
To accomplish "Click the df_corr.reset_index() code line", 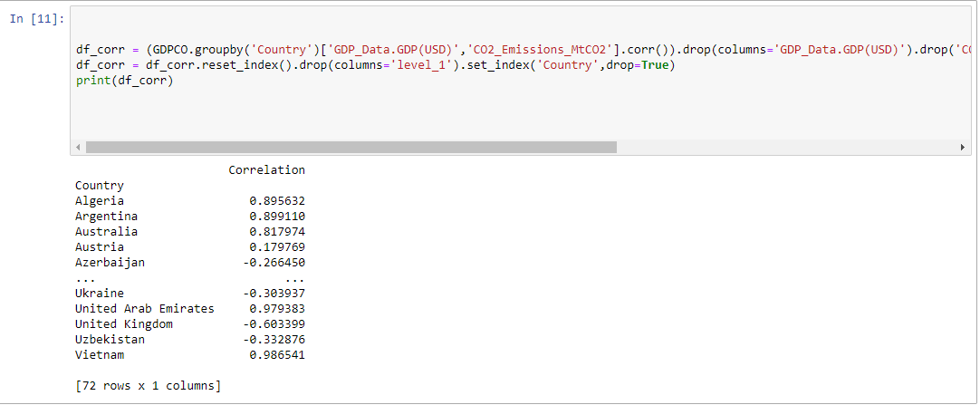I will tap(376, 65).
